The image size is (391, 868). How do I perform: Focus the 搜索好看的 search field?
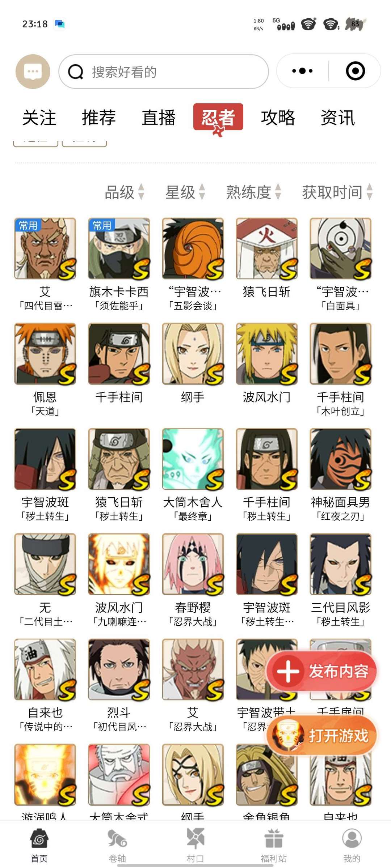coord(164,72)
